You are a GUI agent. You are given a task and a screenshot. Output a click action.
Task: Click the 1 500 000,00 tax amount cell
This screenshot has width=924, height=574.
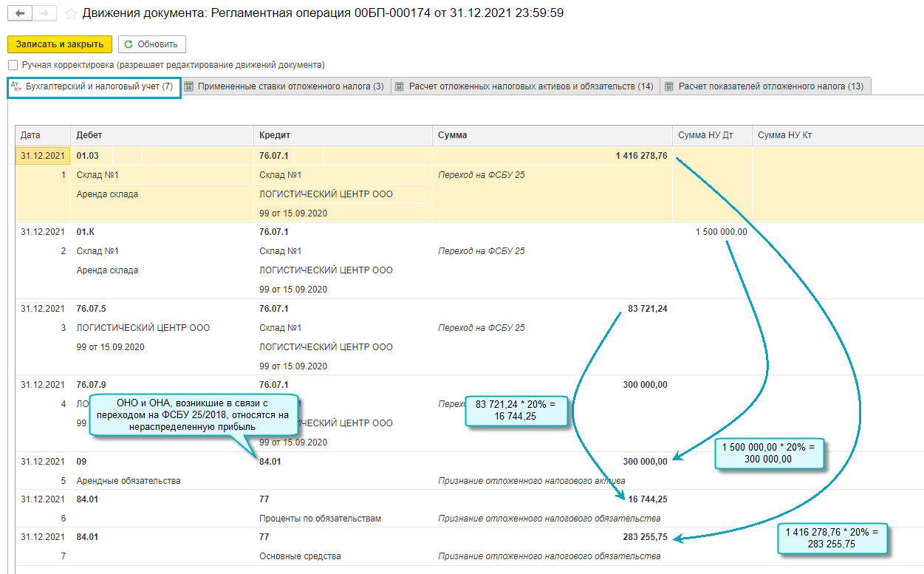(x=721, y=232)
